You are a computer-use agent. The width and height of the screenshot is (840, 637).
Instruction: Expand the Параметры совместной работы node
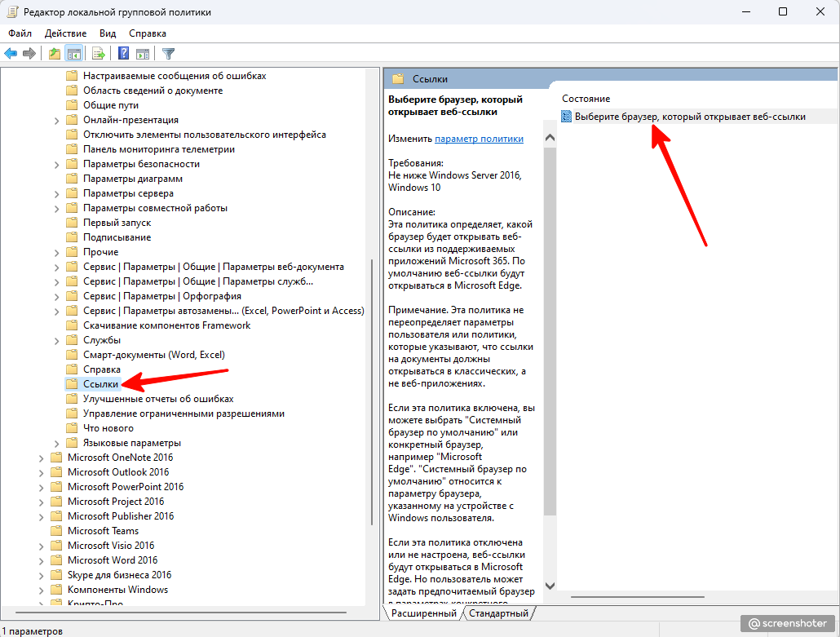[x=57, y=209]
